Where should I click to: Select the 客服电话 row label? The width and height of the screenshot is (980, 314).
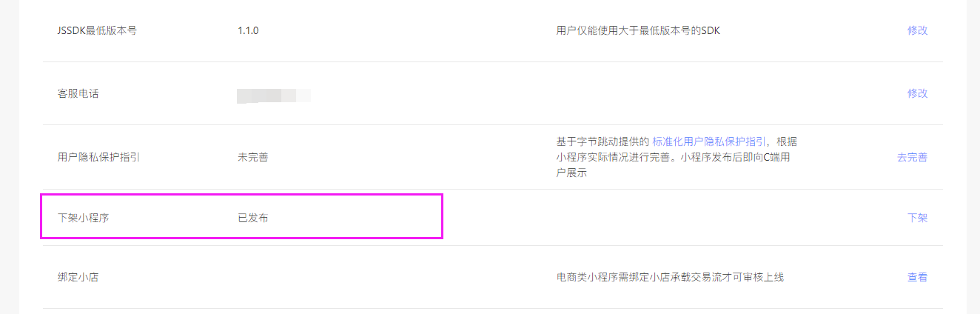tap(78, 93)
